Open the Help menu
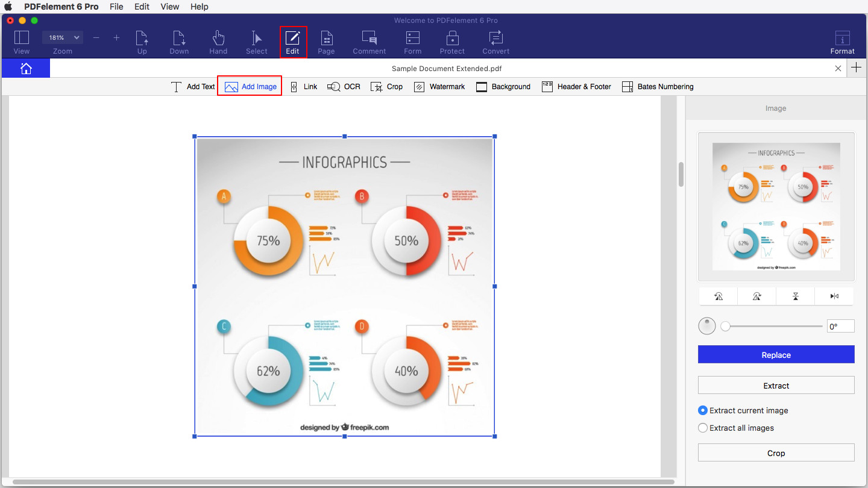The image size is (868, 488). tap(199, 7)
